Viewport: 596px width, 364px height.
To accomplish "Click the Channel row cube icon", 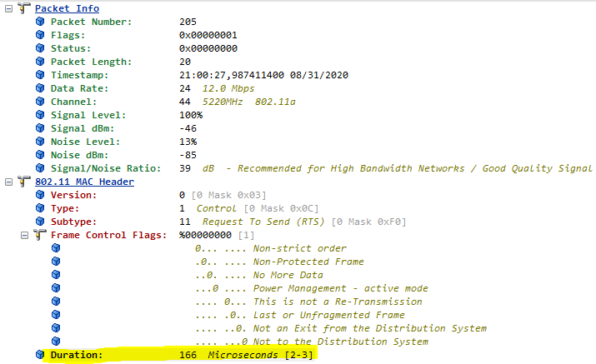I will [x=40, y=102].
